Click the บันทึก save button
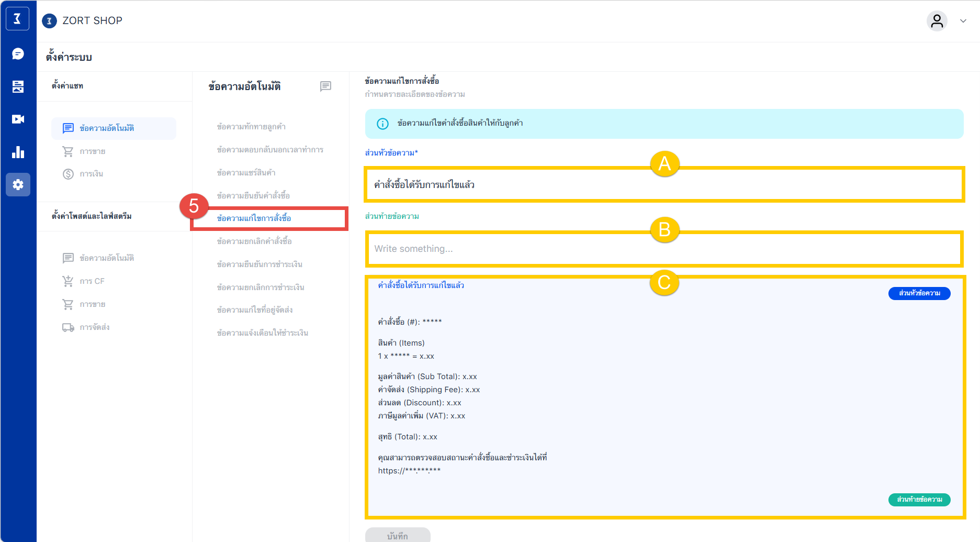Viewport: 980px width, 542px height. click(398, 535)
